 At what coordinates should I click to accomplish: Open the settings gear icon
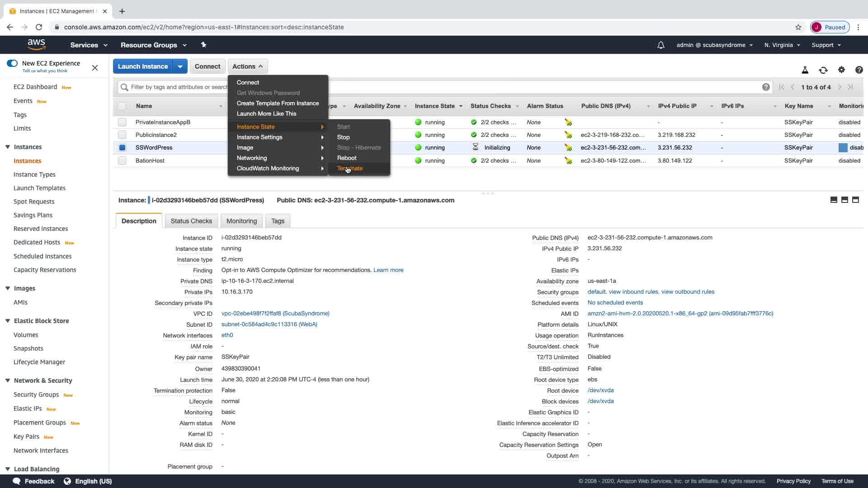coord(841,70)
